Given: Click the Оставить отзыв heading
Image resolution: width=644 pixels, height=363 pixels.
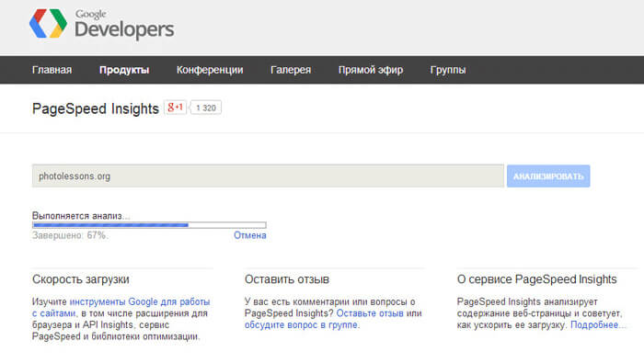Looking at the screenshot, I should pos(287,279).
